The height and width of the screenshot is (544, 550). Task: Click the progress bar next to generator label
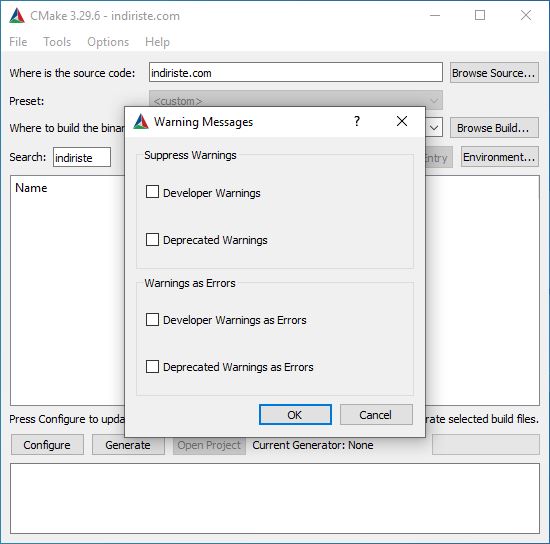point(485,445)
